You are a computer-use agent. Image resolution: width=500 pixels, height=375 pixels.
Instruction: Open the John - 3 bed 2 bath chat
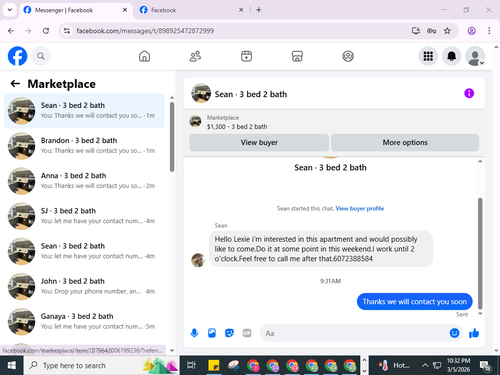click(84, 286)
